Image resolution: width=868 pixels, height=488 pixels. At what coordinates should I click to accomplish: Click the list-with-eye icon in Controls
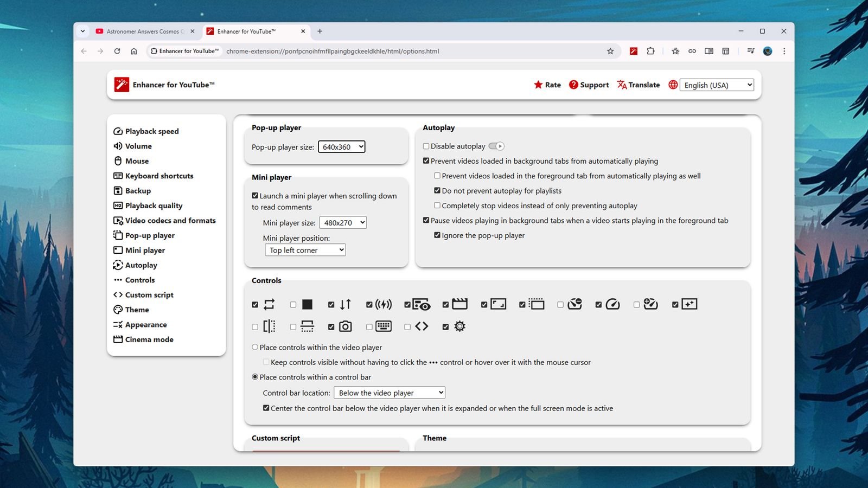[x=422, y=304]
